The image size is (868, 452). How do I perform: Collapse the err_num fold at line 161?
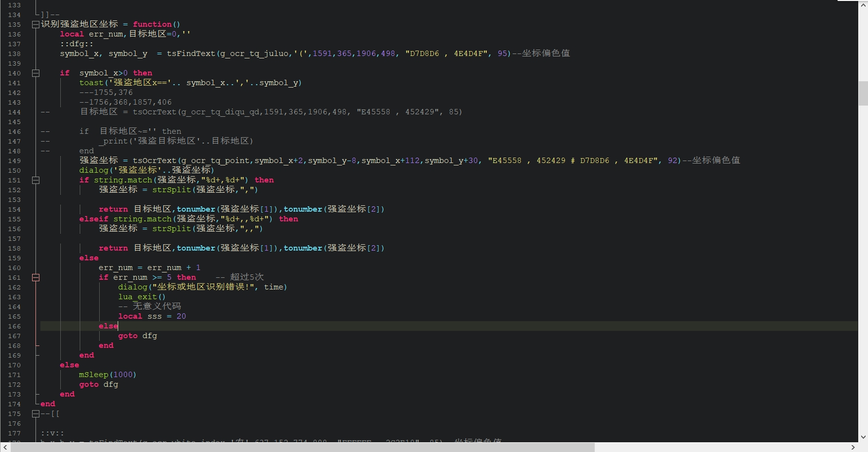coord(35,277)
